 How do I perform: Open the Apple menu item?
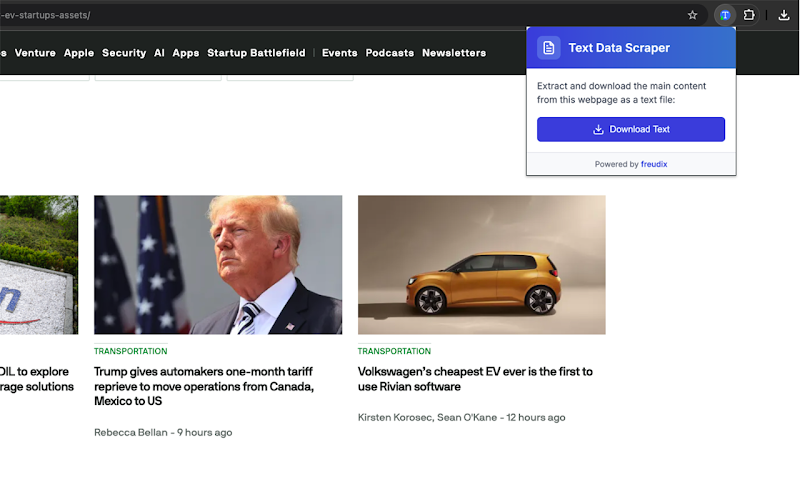[79, 53]
